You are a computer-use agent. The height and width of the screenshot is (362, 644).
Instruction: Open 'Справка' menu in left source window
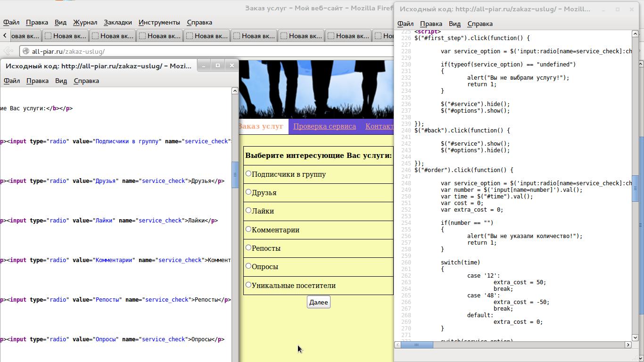[x=86, y=81]
